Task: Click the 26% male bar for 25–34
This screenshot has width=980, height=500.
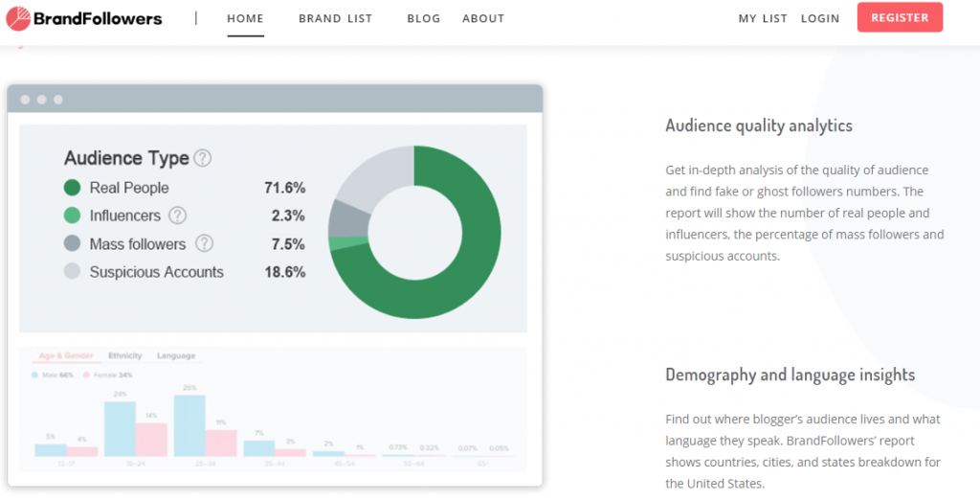Action: pos(190,425)
